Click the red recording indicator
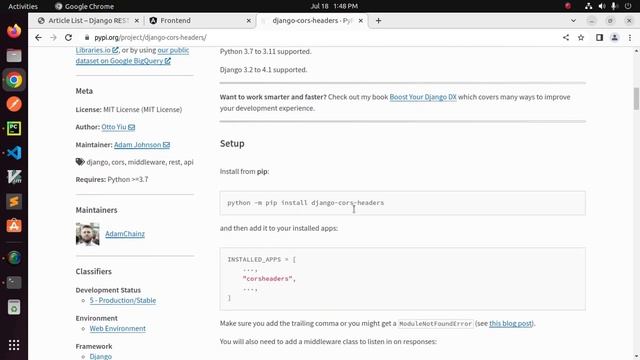The image size is (640, 360). (x=568, y=6)
